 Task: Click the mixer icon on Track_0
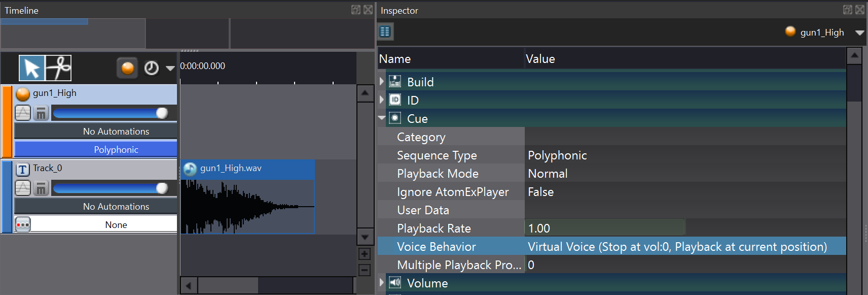pyautogui.click(x=41, y=188)
